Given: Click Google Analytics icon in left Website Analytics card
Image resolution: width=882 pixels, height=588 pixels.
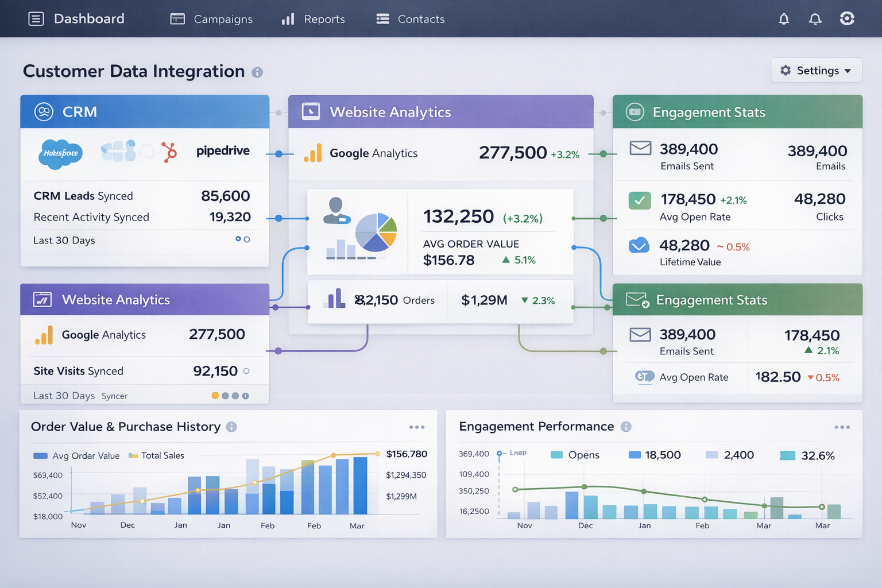Looking at the screenshot, I should 44,335.
